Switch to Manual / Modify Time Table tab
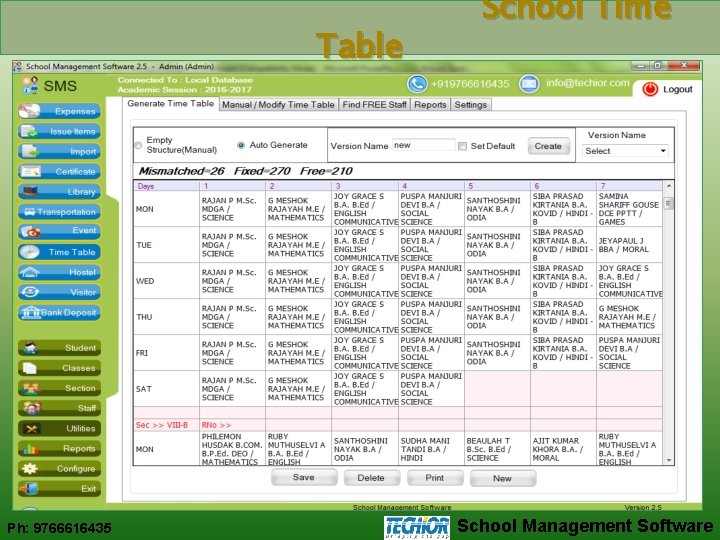 tap(278, 105)
